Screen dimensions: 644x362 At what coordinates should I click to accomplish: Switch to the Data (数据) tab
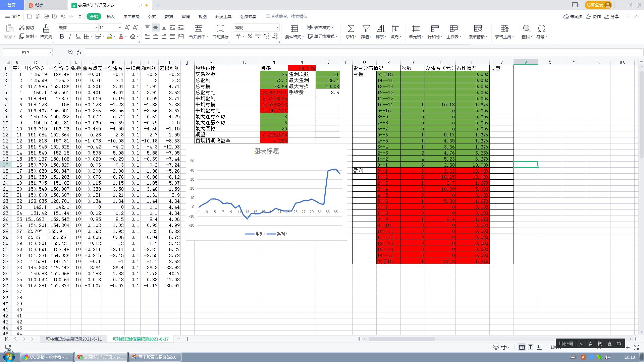[169, 16]
